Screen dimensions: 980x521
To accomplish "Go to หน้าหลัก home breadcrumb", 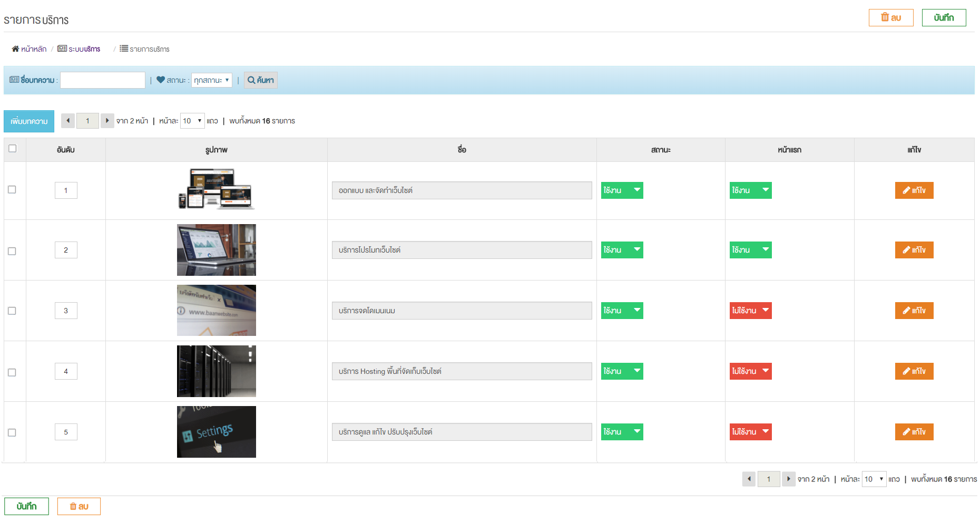I will pos(30,49).
